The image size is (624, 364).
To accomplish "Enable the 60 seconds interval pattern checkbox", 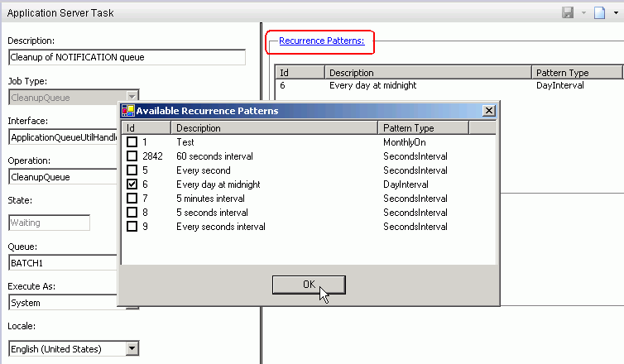I will tap(132, 156).
